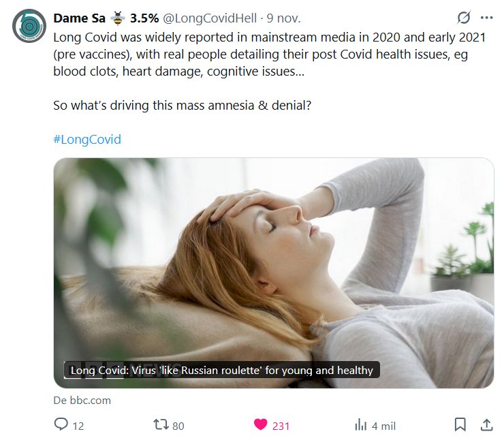The image size is (504, 436).
Task: Click the 4 mil views count
Action: [383, 426]
